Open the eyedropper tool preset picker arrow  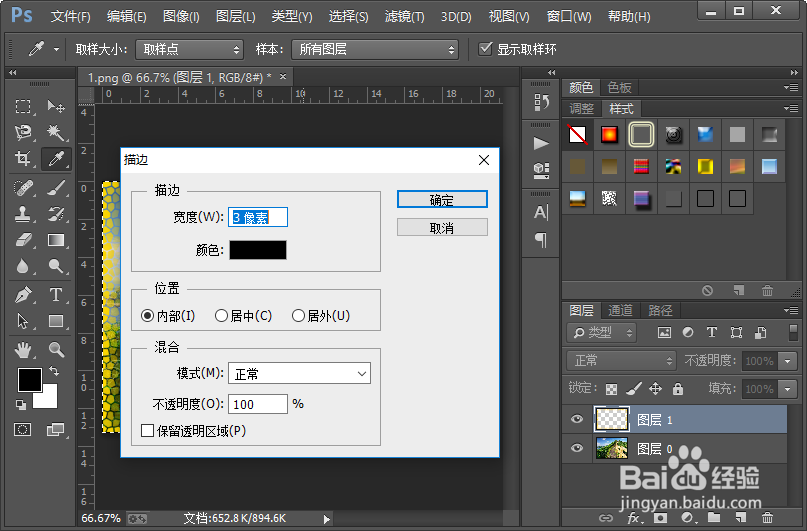pos(56,49)
